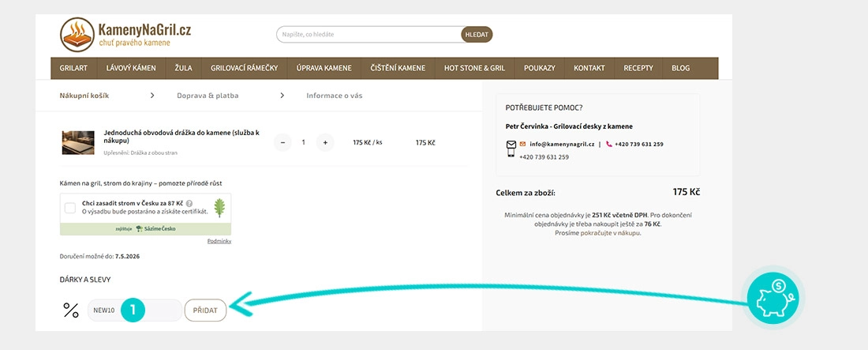Select the unit price '175 Kč / ks'

pos(368,142)
